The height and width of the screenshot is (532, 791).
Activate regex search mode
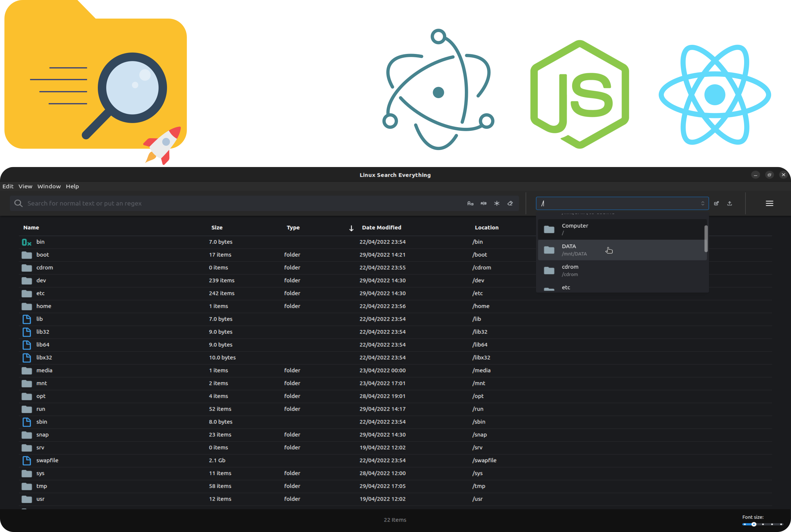coord(497,203)
